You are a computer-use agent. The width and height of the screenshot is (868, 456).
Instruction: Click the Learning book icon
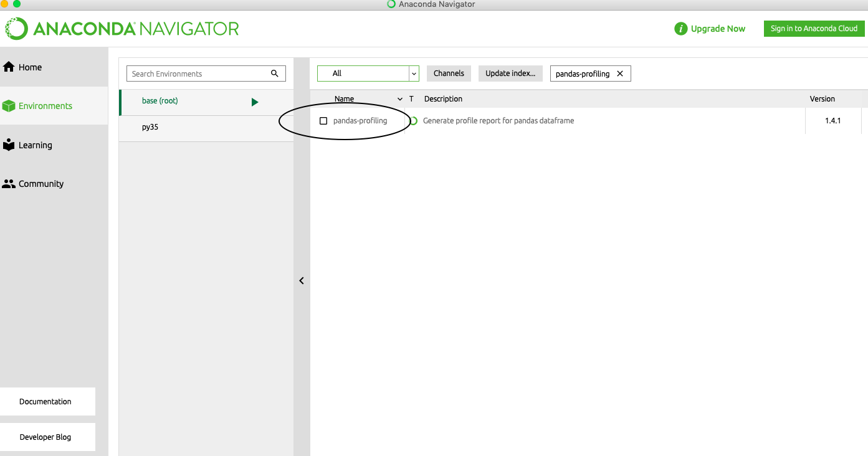(9, 145)
